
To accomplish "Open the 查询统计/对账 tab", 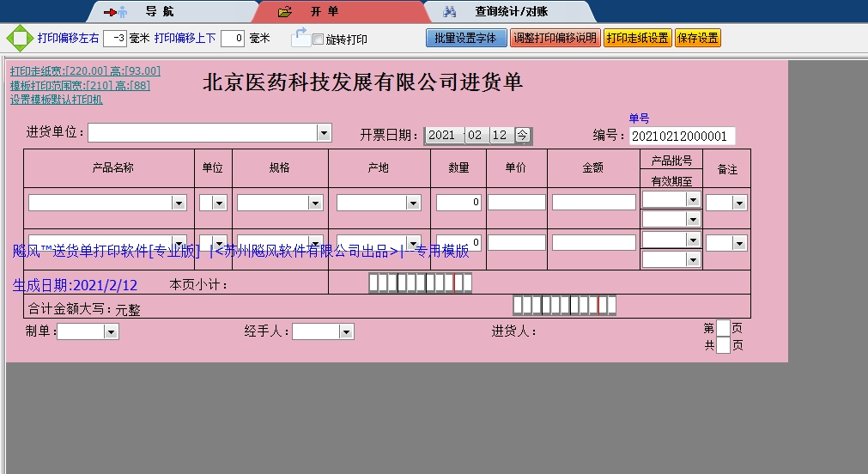I will (511, 12).
